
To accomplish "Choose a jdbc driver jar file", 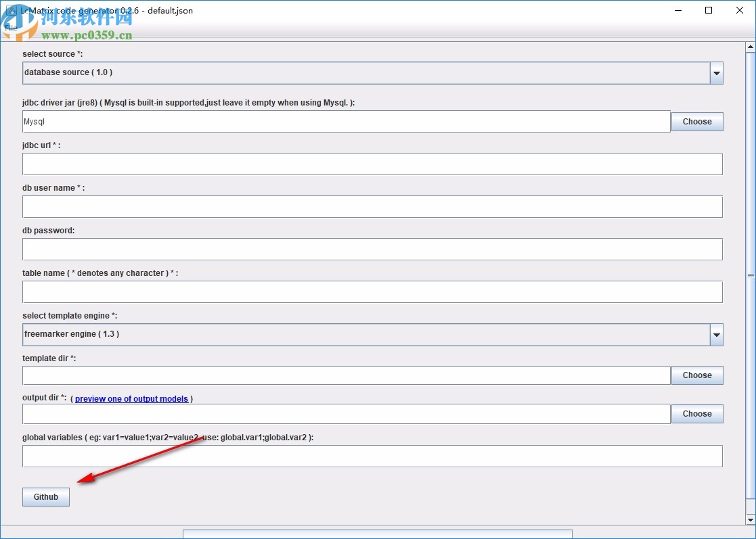I will click(697, 121).
